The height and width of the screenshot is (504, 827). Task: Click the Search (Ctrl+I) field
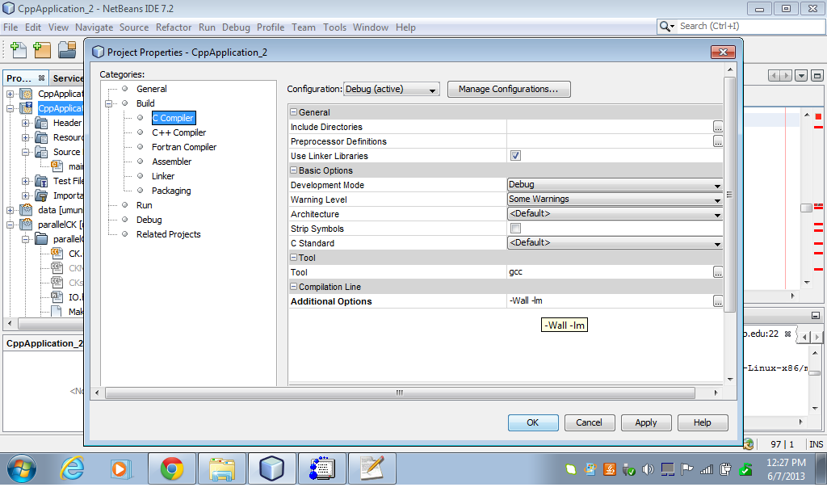749,27
